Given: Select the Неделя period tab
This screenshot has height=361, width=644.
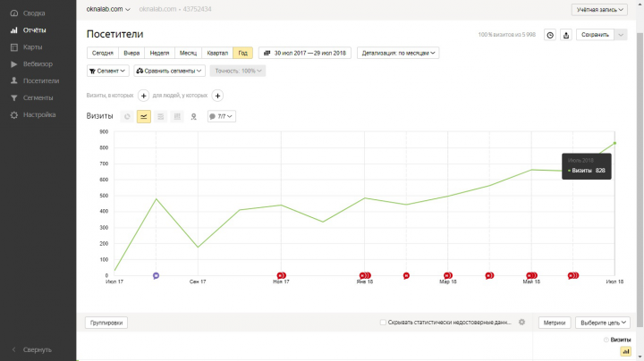Looking at the screenshot, I should [x=159, y=53].
